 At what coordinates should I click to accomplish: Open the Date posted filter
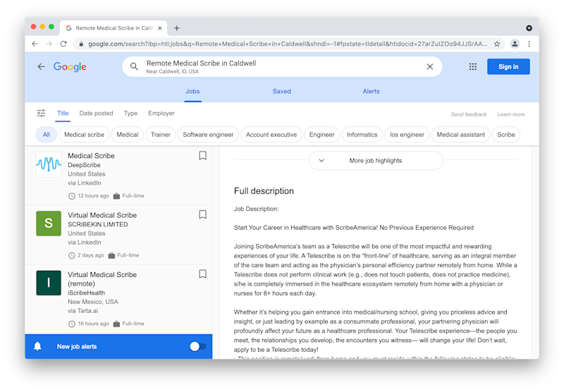[96, 114]
